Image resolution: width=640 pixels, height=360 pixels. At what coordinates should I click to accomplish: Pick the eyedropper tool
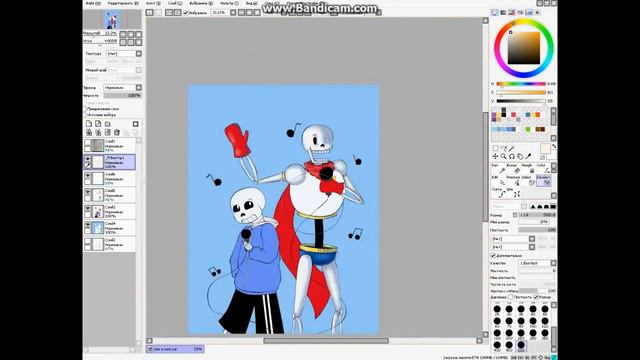click(x=529, y=156)
